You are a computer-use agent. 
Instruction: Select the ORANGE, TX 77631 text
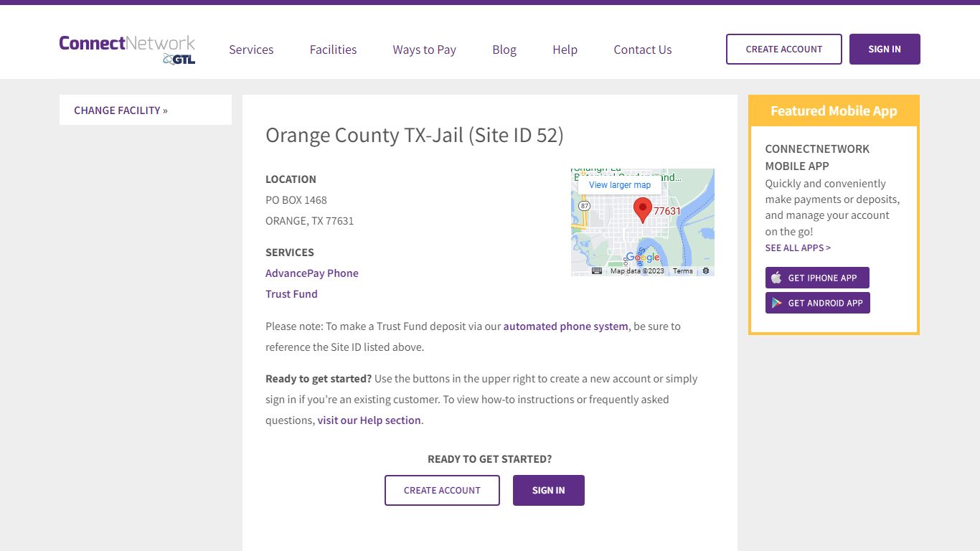(310, 220)
